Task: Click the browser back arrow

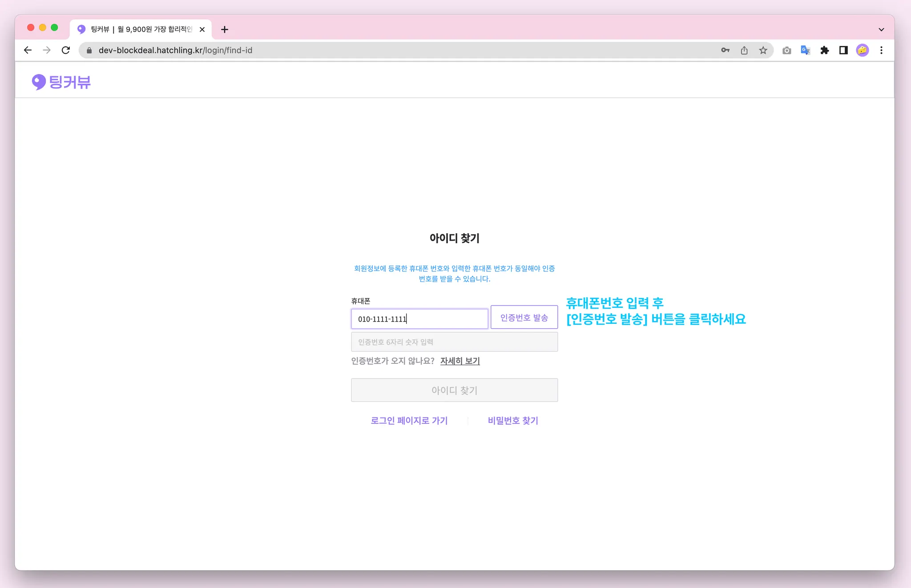Action: coord(28,50)
